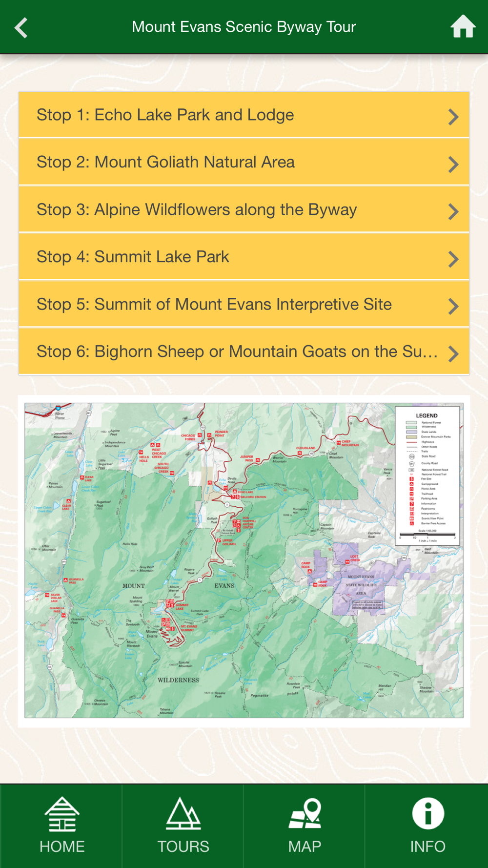Open Stop 6: Bighorn Sheep or Mountain Goats
This screenshot has height=868, width=488.
(x=244, y=351)
